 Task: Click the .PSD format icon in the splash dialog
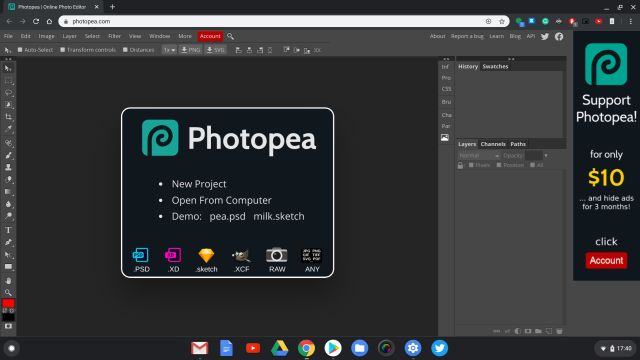[141, 255]
